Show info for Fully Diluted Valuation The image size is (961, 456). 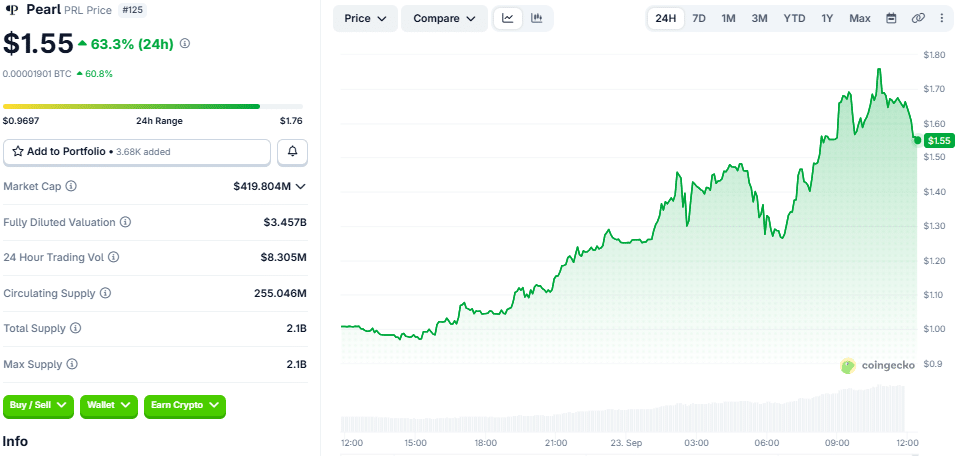(125, 222)
